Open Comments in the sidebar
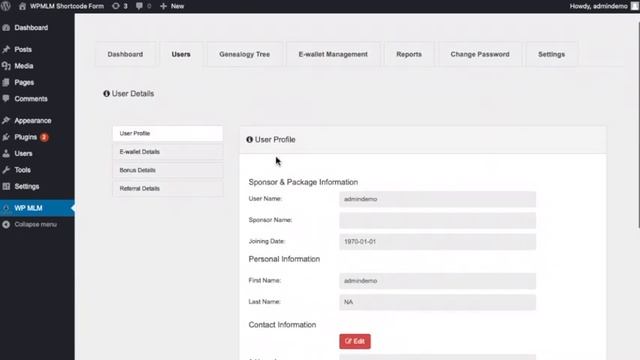640x360 pixels. (x=31, y=99)
